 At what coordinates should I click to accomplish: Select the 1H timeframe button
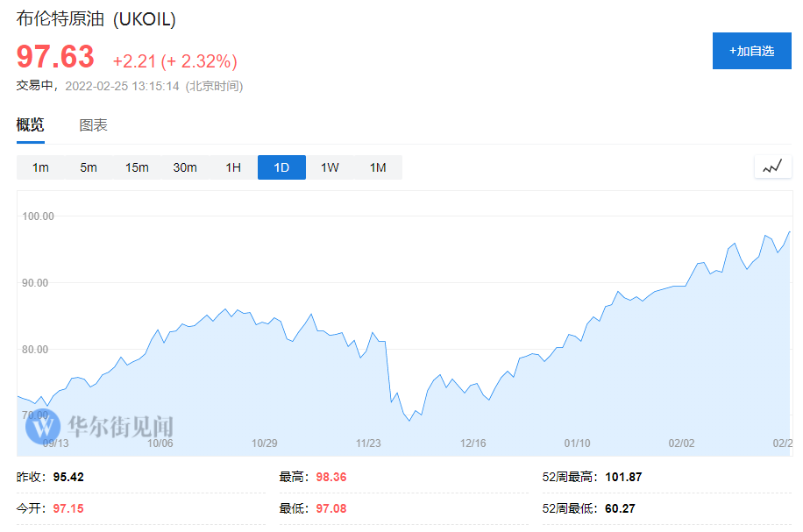(233, 167)
